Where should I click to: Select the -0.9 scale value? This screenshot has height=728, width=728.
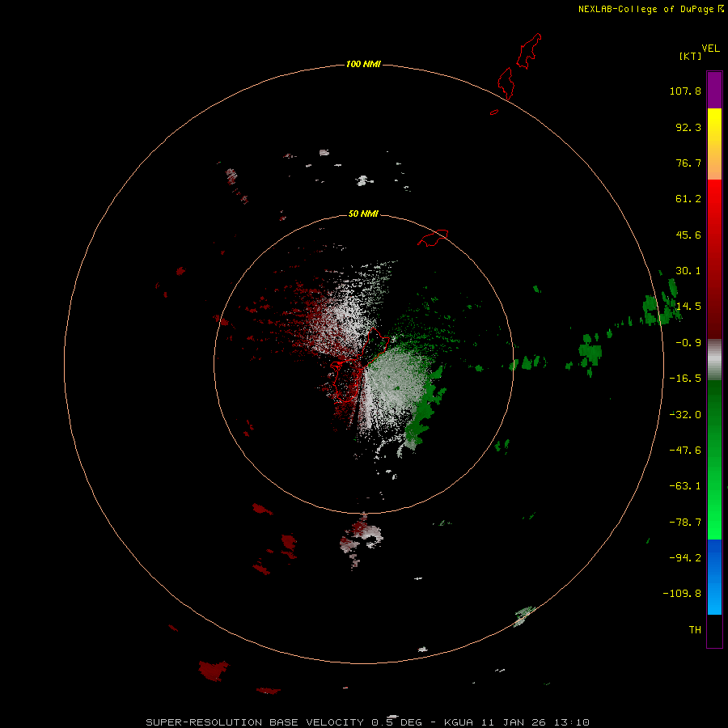(x=688, y=343)
